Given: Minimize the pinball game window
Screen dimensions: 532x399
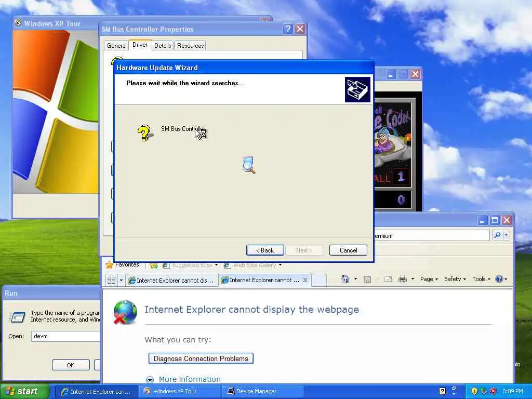Looking at the screenshot, I should point(391,74).
